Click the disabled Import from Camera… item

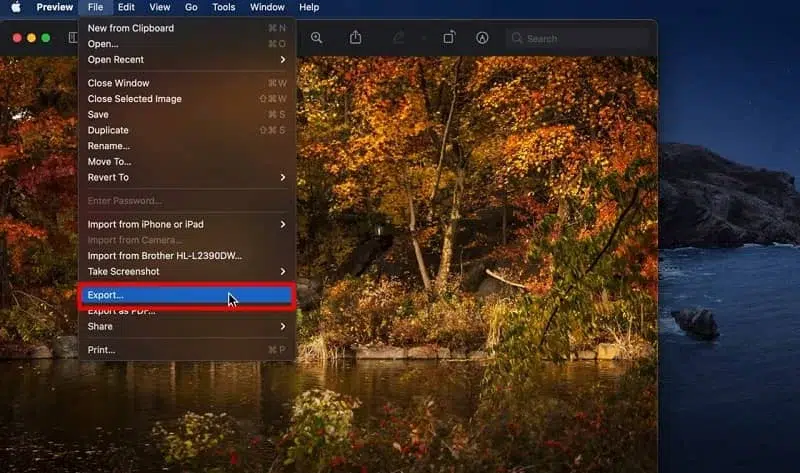pyautogui.click(x=187, y=240)
